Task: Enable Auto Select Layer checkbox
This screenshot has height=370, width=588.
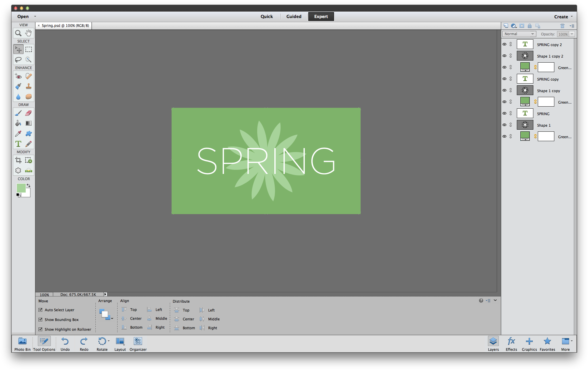Action: [x=40, y=309]
